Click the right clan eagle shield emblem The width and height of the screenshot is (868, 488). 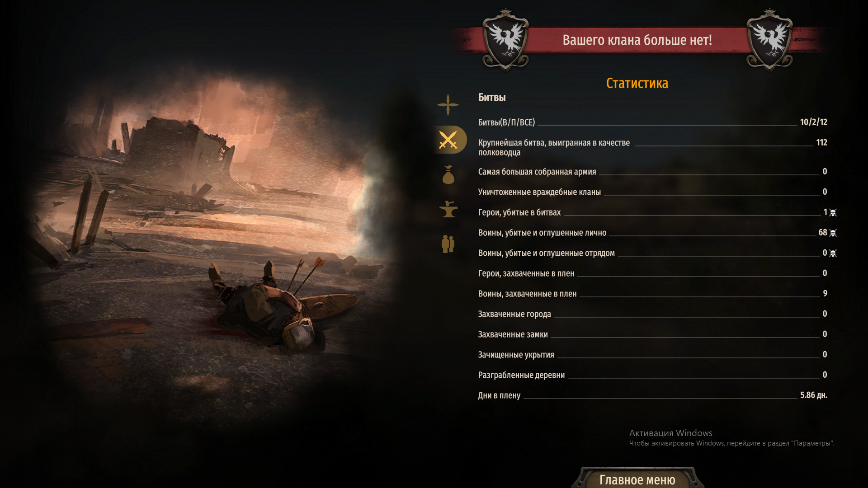tap(769, 40)
